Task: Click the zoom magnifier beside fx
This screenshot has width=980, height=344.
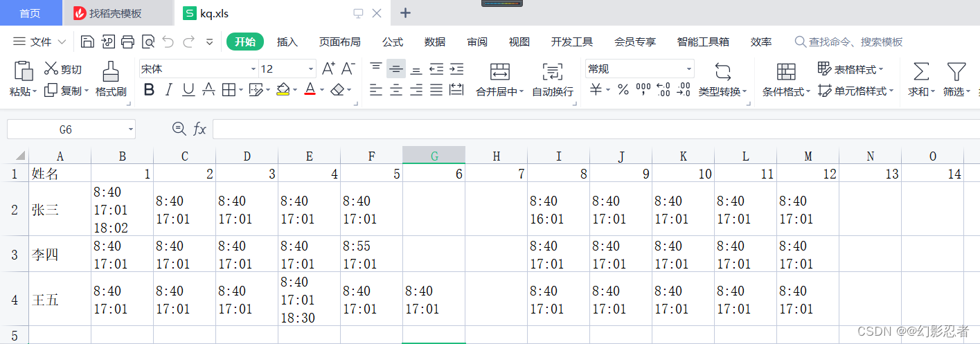Action: [179, 128]
